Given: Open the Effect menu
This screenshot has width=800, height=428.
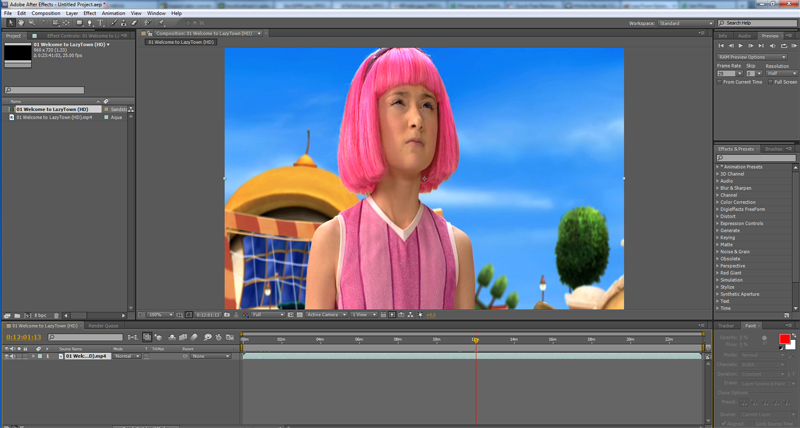Looking at the screenshot, I should pyautogui.click(x=90, y=13).
